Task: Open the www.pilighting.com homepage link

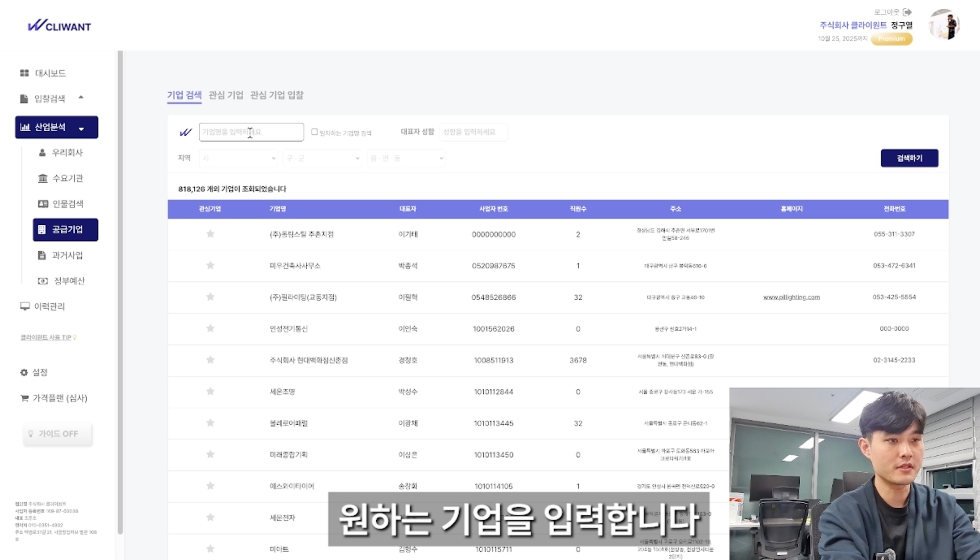Action: 791,297
